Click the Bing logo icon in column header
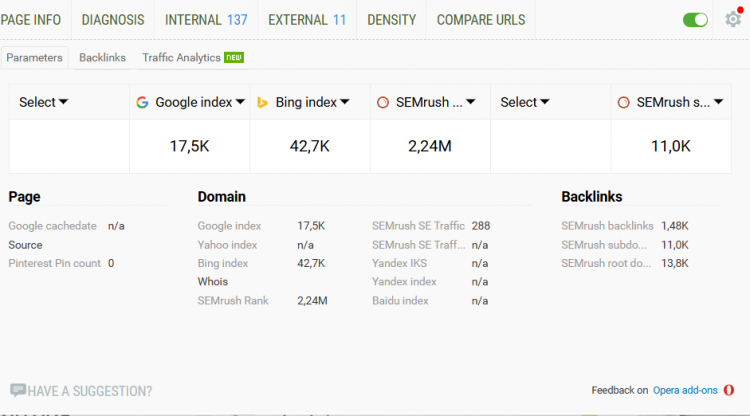 (x=263, y=102)
